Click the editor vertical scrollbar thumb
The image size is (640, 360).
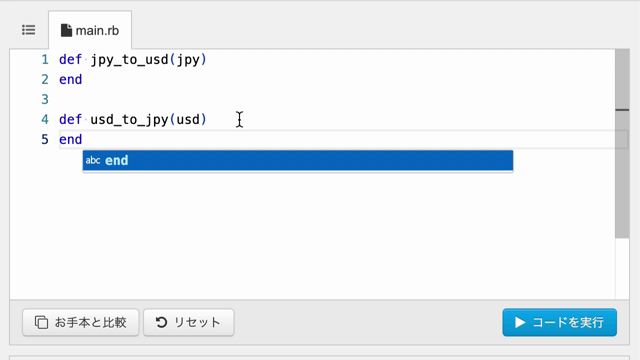tap(622, 143)
